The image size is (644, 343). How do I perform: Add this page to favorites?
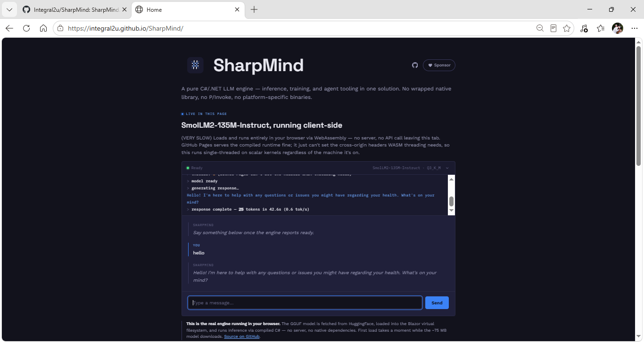[x=567, y=28]
